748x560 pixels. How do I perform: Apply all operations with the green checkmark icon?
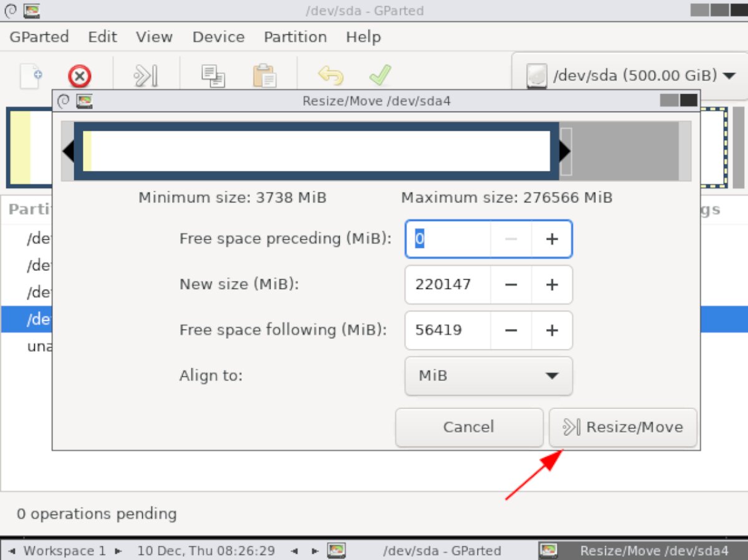[380, 75]
